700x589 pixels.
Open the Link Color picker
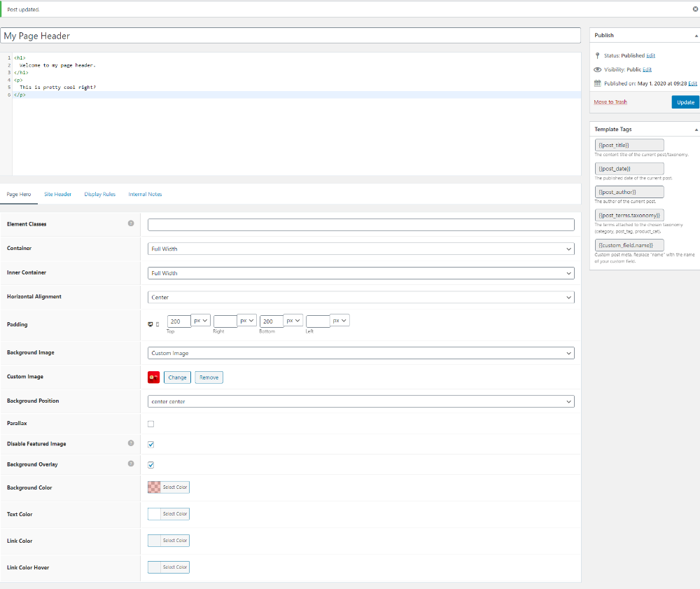169,541
